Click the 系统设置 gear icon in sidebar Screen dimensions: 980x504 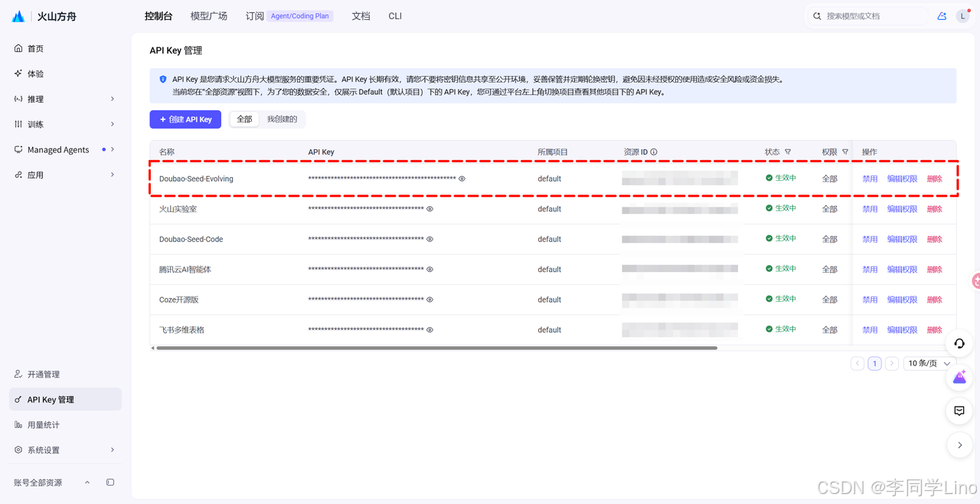click(x=18, y=450)
